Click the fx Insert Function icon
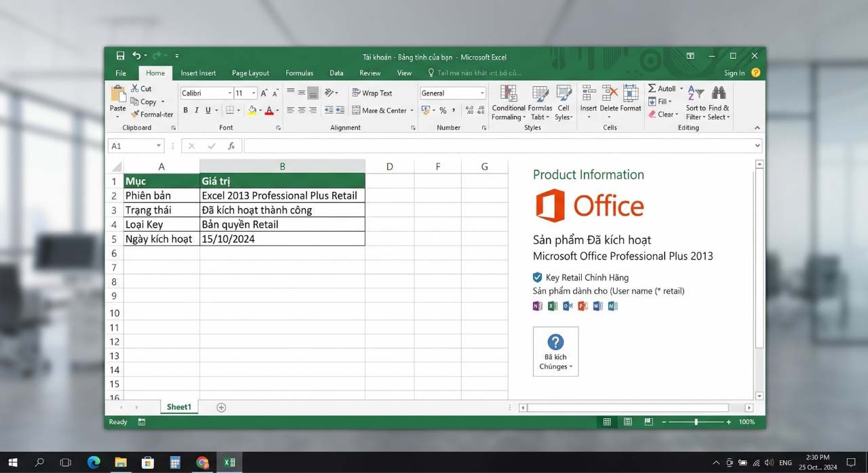Image resolution: width=868 pixels, height=473 pixels. point(231,146)
